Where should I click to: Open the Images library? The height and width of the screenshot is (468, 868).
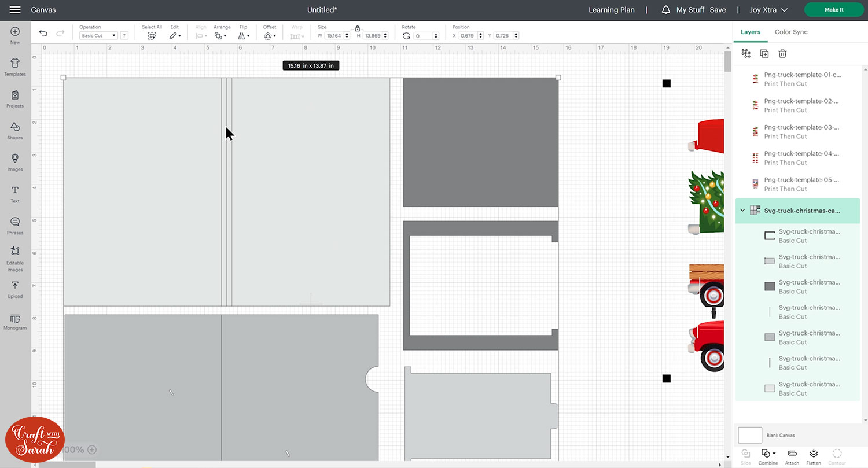(15, 161)
